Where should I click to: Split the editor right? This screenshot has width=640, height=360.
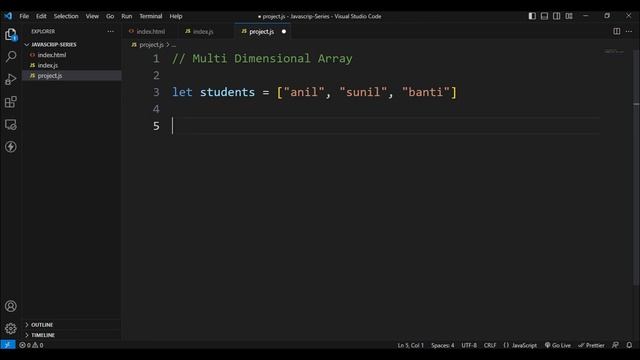[616, 31]
